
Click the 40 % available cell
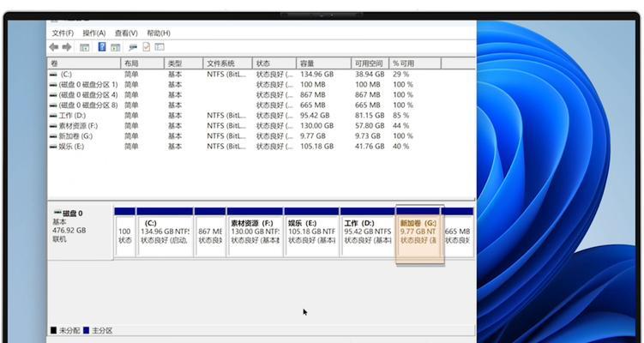tap(400, 147)
